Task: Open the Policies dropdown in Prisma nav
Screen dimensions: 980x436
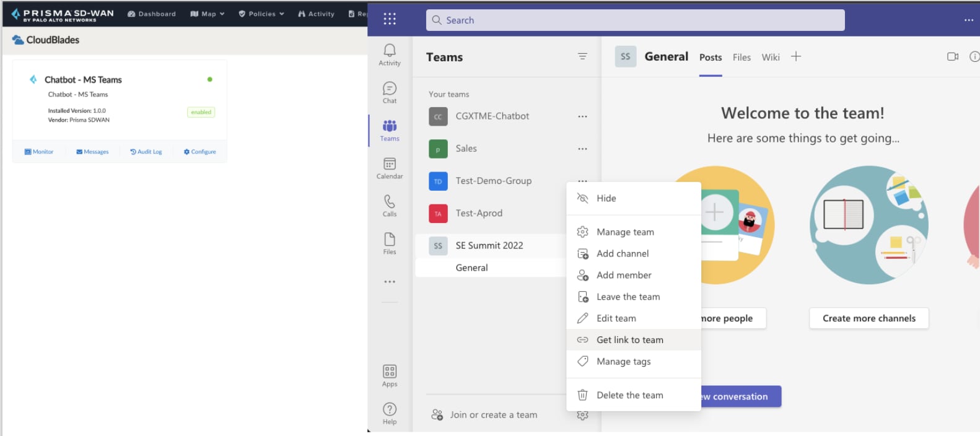Action: pos(261,14)
